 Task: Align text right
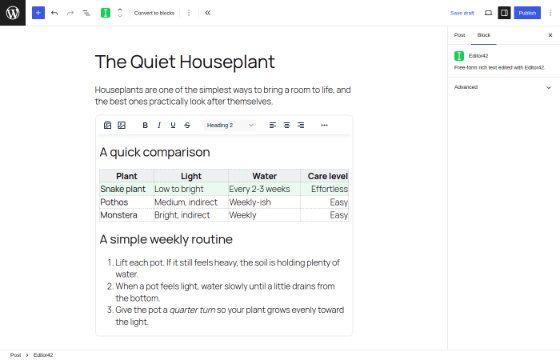pos(301,125)
